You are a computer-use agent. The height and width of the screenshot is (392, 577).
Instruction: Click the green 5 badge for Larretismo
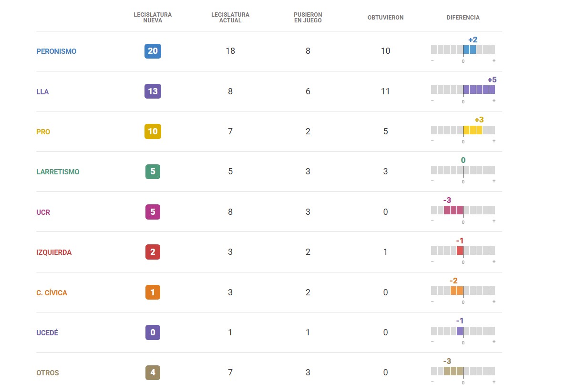pos(153,171)
